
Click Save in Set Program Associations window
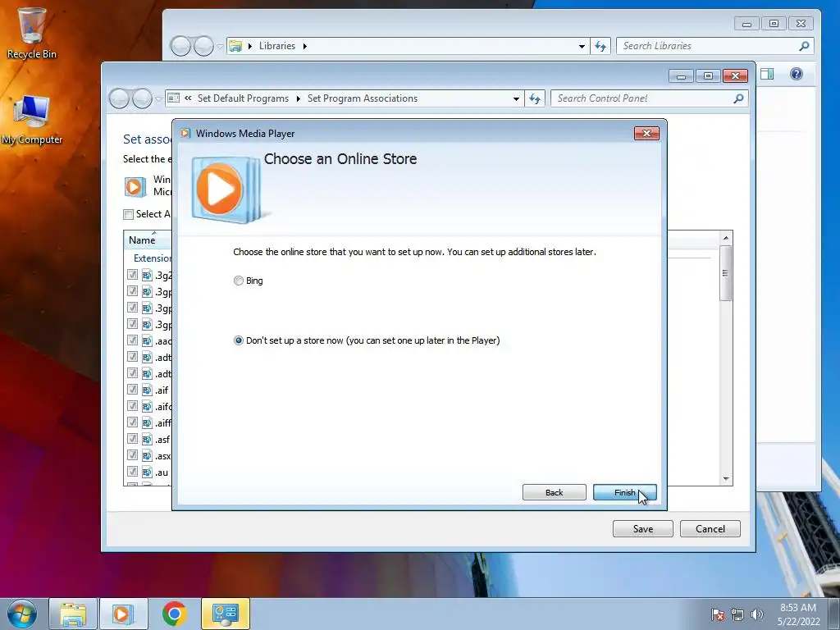pos(643,529)
